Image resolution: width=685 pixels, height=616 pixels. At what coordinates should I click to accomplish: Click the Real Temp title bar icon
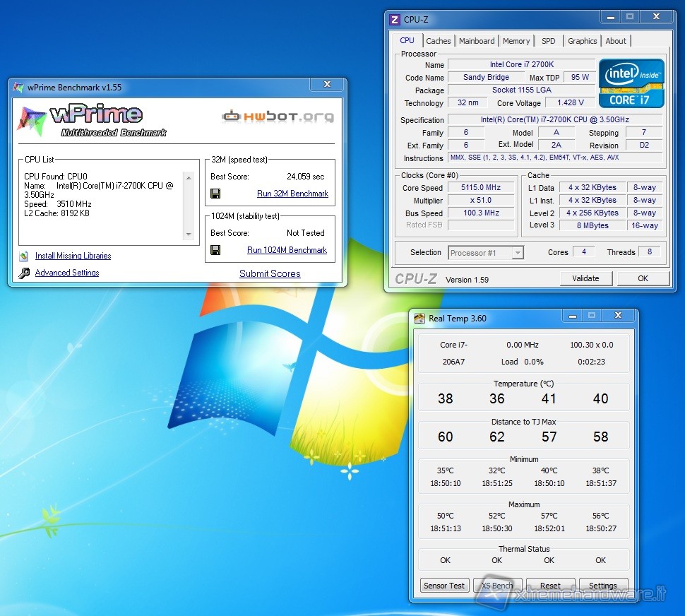click(x=419, y=319)
